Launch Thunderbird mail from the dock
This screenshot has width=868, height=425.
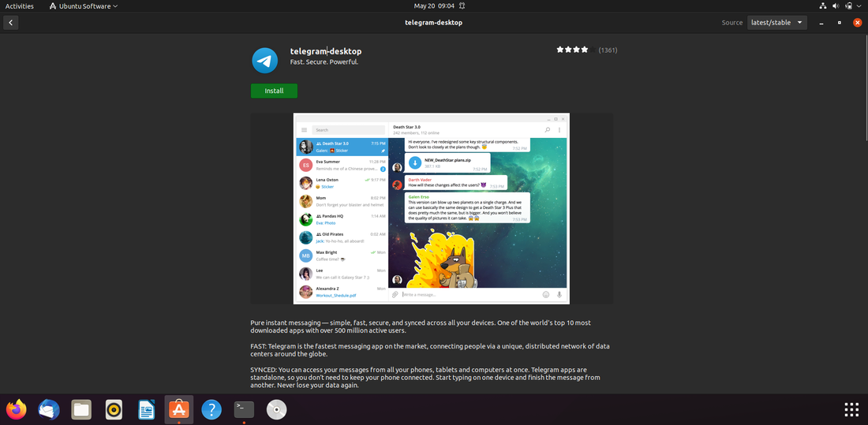(x=49, y=409)
